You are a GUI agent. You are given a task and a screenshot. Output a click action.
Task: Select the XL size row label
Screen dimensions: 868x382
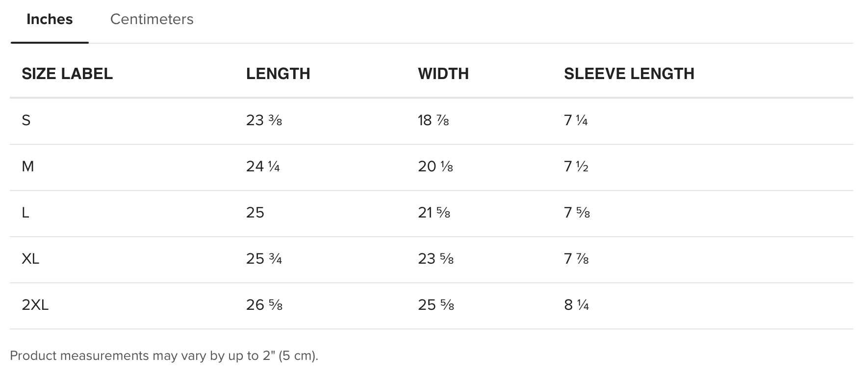(x=30, y=259)
